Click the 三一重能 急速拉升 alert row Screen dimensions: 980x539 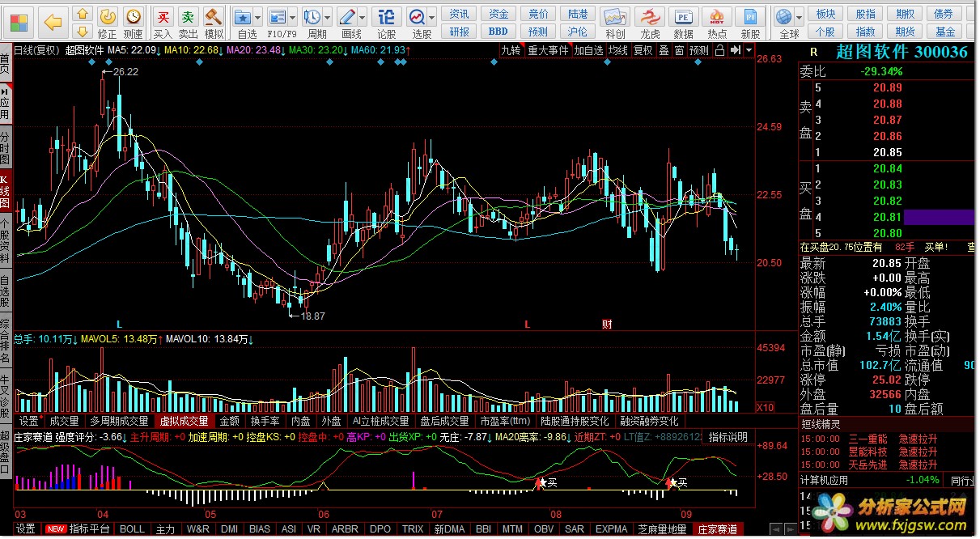pos(888,439)
